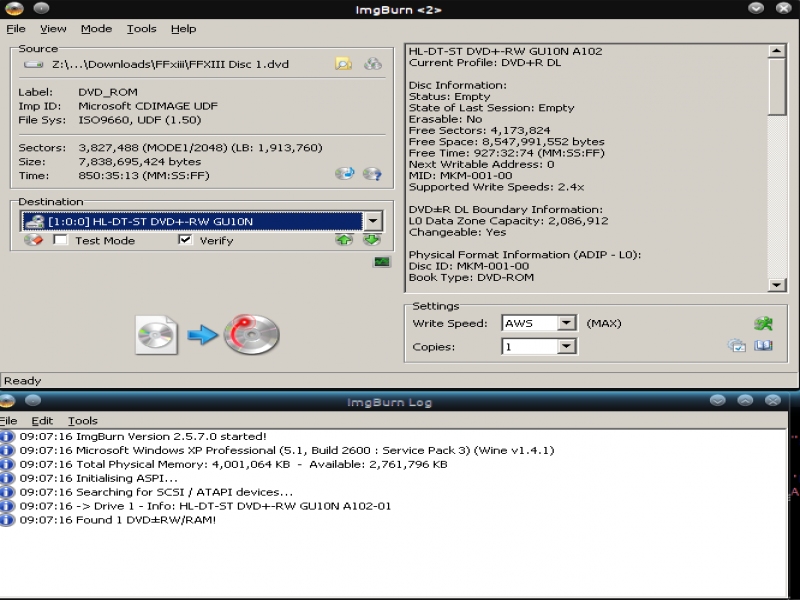Click the browse for source file icon
Viewport: 800px width, 600px height.
click(343, 64)
